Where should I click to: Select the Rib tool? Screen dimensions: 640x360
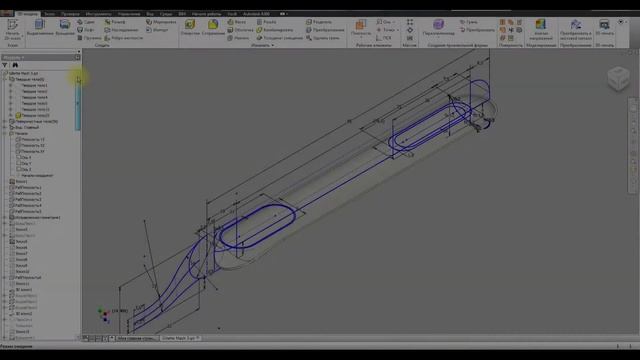(123, 38)
